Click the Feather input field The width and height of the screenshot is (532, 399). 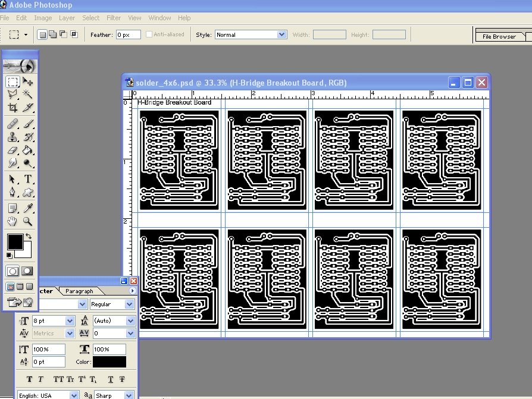tap(129, 34)
